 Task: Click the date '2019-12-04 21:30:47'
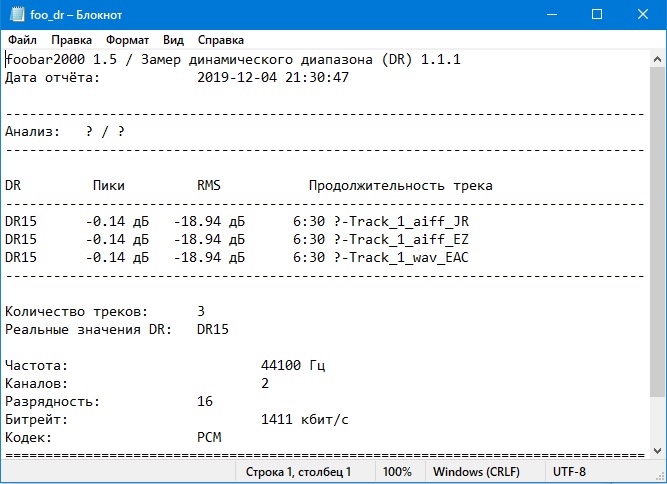coord(273,77)
